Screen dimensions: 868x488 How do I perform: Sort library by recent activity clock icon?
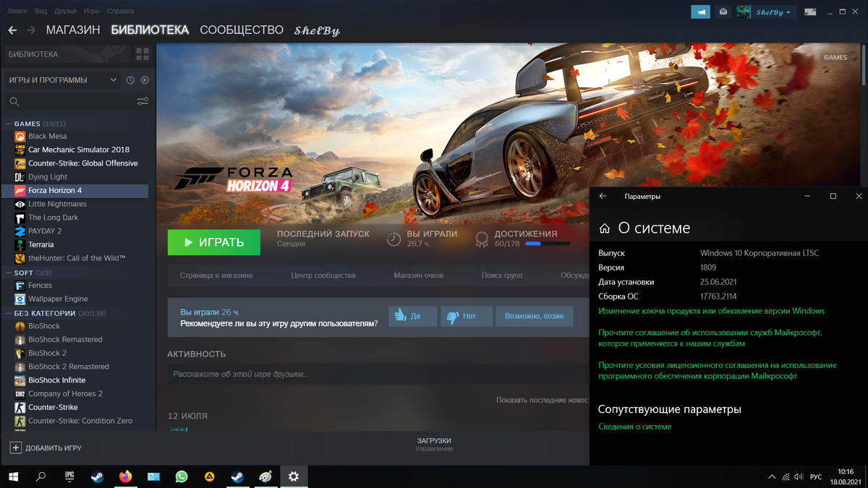[x=130, y=80]
